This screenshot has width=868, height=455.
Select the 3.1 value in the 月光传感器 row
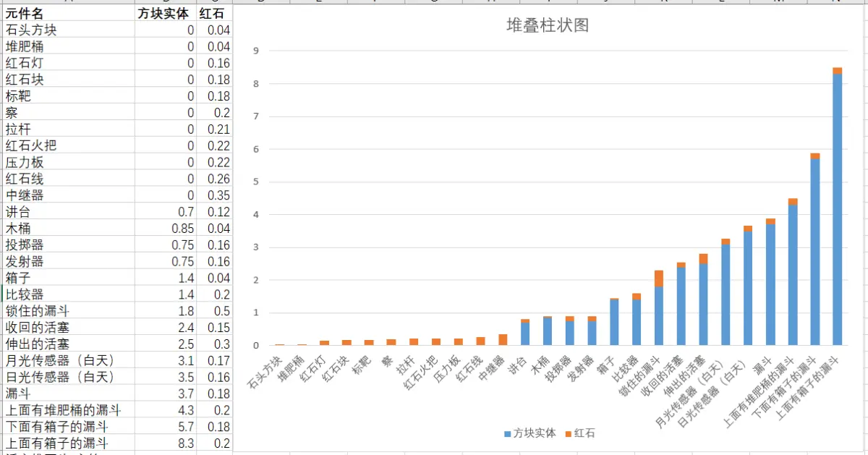click(x=166, y=360)
